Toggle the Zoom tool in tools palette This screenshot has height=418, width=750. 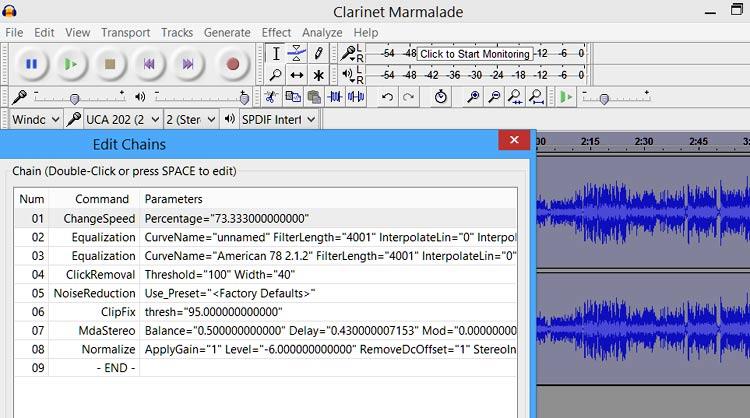coord(276,75)
